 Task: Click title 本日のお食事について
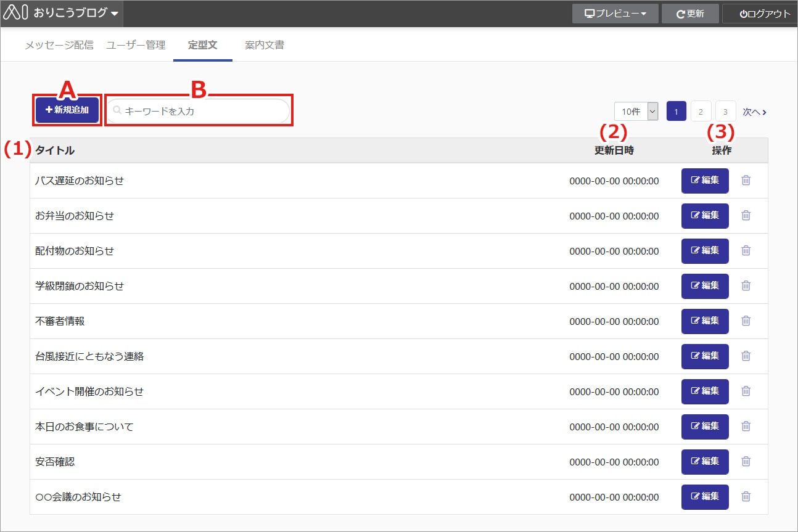click(x=84, y=427)
